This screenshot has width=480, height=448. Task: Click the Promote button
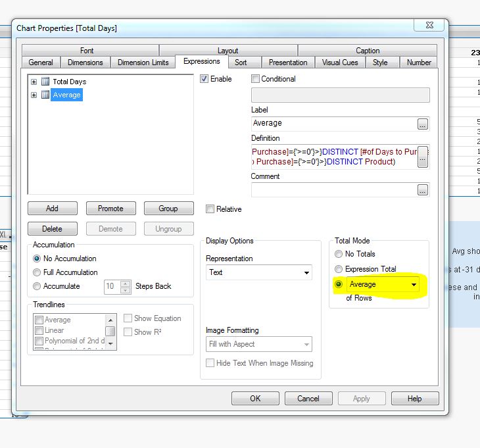110,209
